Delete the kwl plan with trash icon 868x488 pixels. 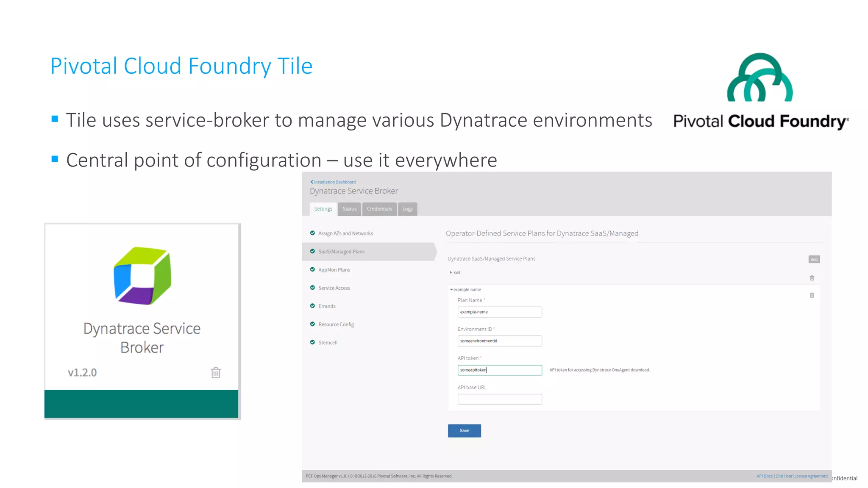[x=812, y=278]
